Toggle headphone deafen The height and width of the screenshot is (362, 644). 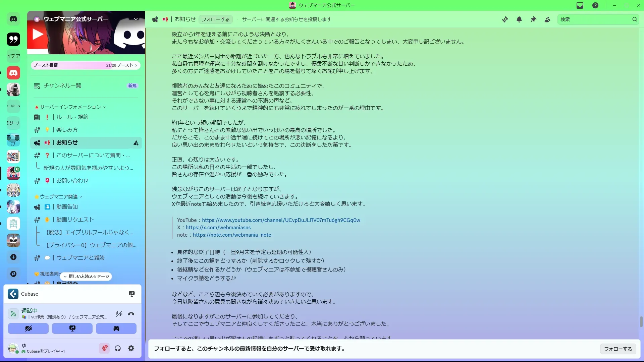point(118,348)
